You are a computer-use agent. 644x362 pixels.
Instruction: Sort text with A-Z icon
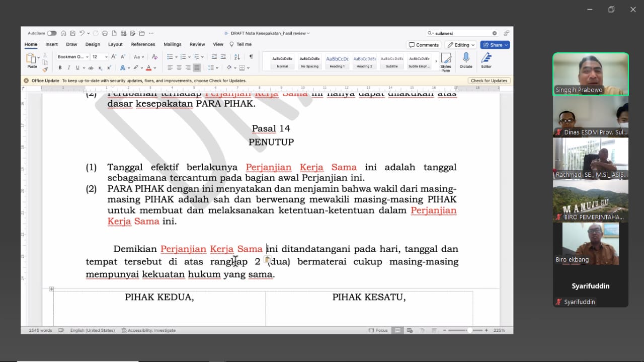pyautogui.click(x=237, y=57)
